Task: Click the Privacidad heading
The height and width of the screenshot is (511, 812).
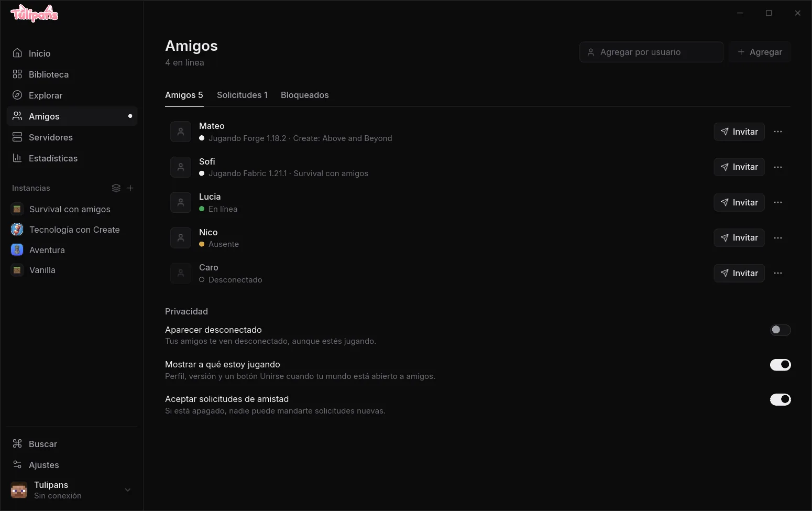Action: click(x=186, y=311)
